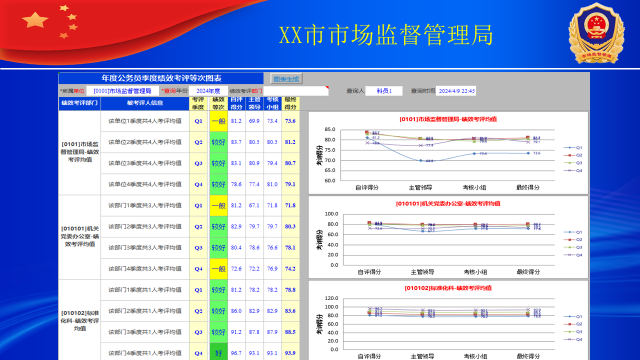Click the Q1 lowest data point at 主管领导 in the first chart

coord(421,160)
